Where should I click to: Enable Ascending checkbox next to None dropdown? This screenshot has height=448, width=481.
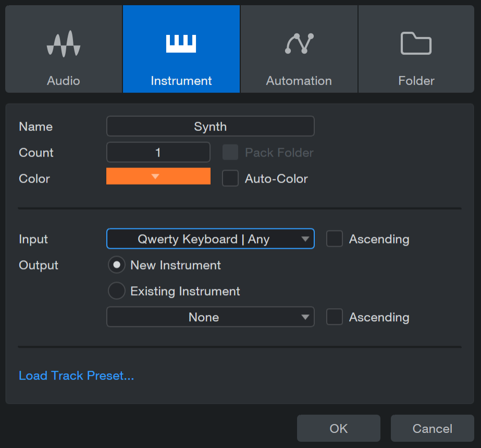click(x=335, y=317)
